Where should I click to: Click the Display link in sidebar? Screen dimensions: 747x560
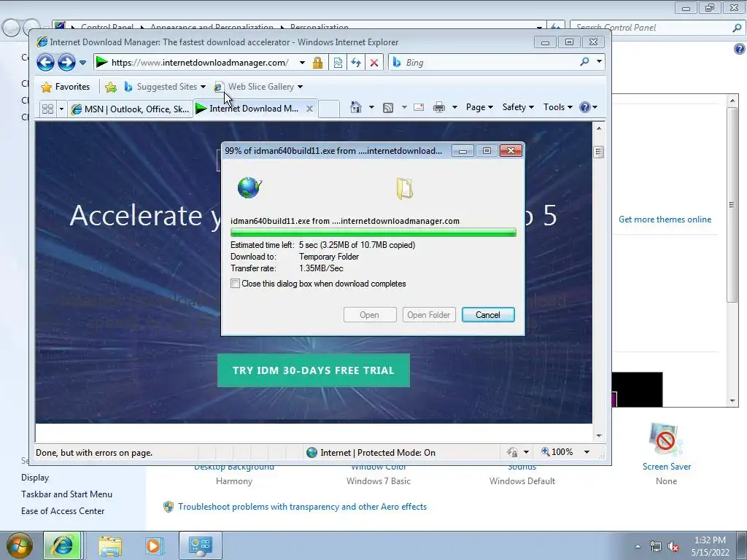tap(35, 478)
